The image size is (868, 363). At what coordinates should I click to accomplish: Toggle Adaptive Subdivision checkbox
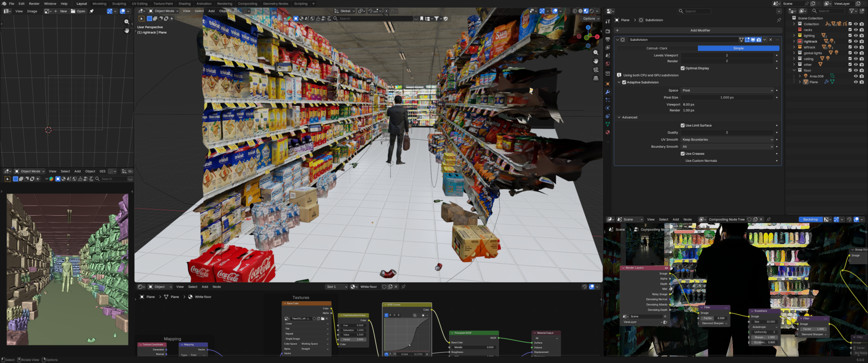pos(624,82)
